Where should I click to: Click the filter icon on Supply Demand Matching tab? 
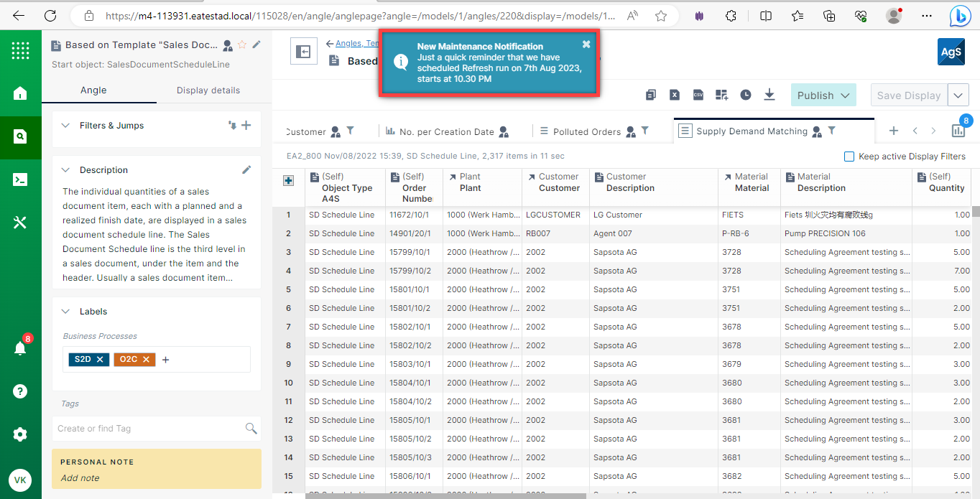[x=831, y=131]
